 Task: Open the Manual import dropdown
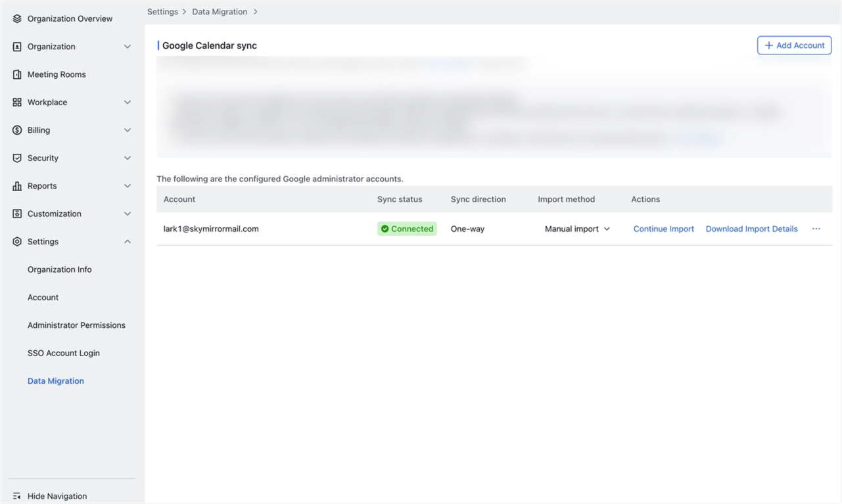[576, 229]
